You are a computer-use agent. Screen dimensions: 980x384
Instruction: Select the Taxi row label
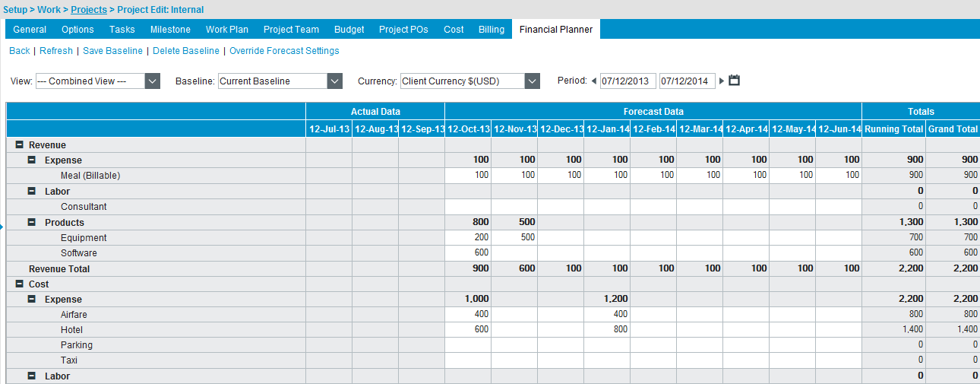[69, 360]
